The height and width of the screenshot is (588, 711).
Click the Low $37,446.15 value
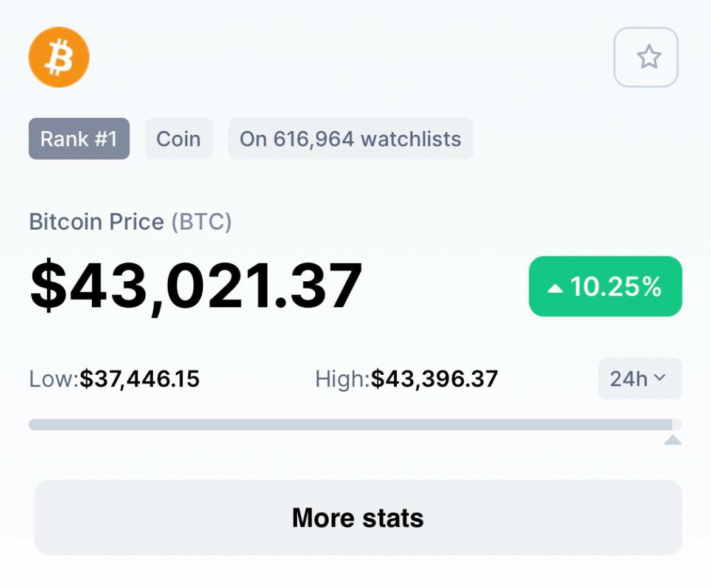pos(140,379)
